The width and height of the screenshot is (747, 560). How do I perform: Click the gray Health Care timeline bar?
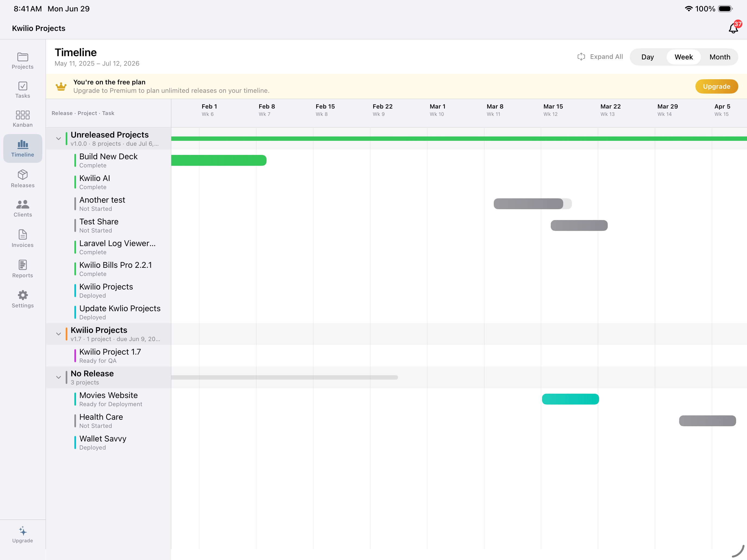pyautogui.click(x=707, y=421)
